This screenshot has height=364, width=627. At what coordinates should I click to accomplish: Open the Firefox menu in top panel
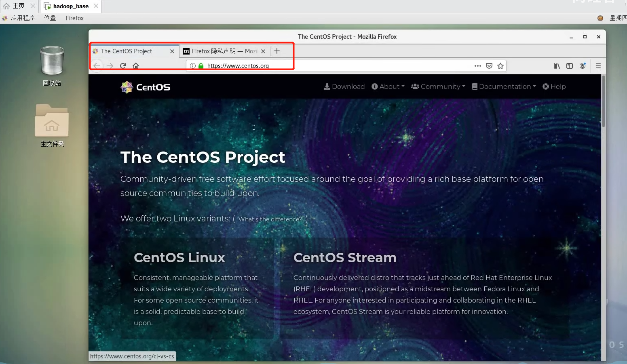click(75, 18)
